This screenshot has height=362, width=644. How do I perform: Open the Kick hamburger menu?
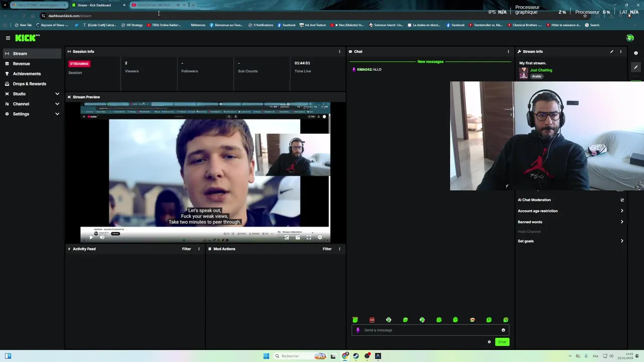[x=8, y=38]
